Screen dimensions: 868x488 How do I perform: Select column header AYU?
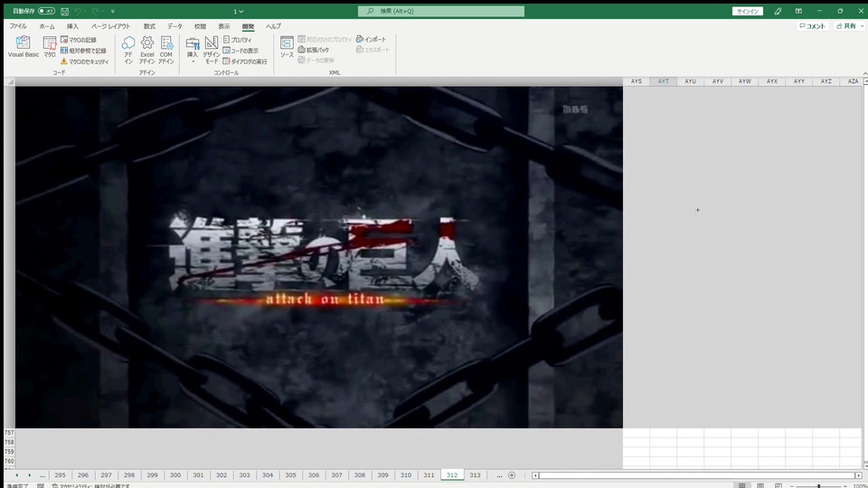[690, 81]
